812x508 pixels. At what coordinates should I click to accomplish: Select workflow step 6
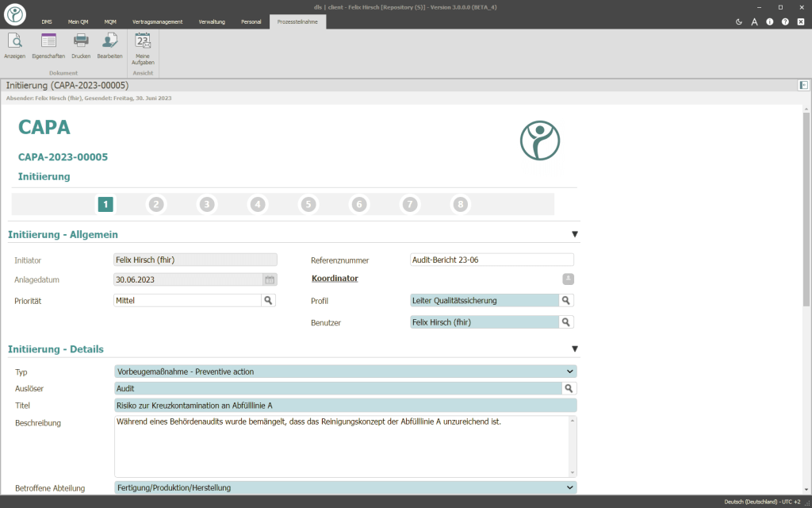(x=359, y=204)
